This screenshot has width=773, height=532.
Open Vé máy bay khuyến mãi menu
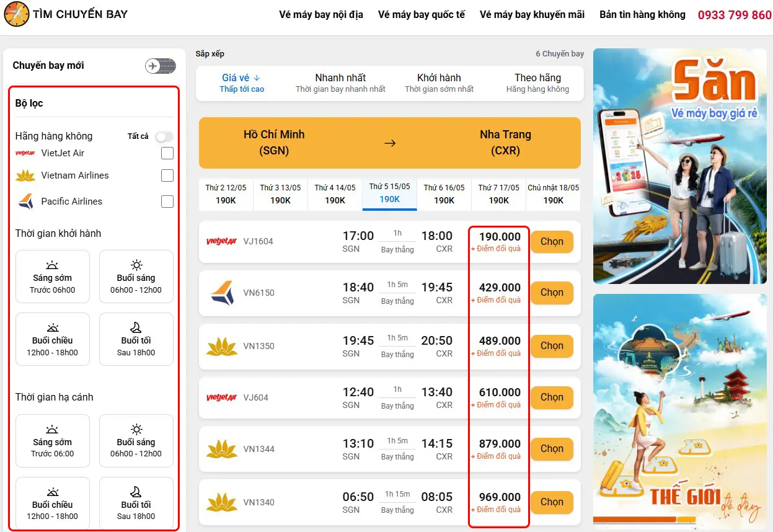(x=532, y=14)
